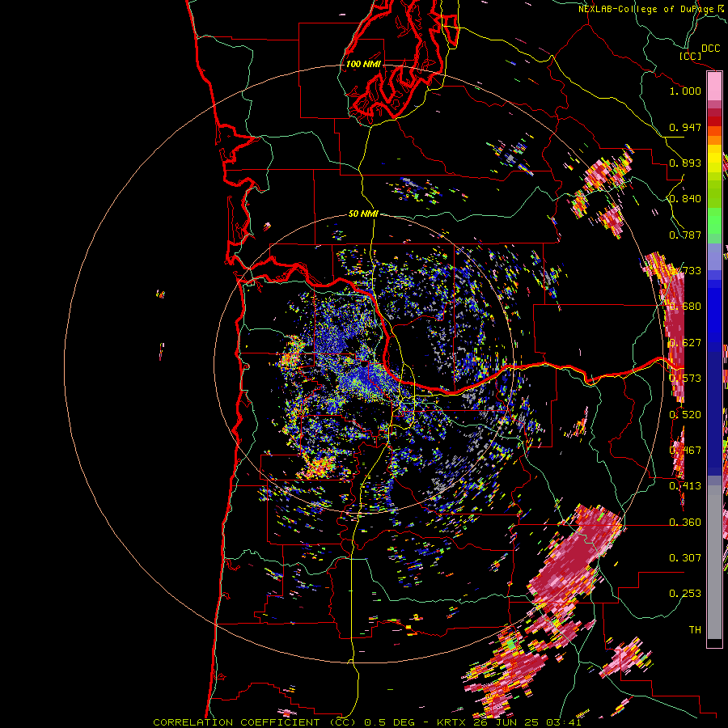Click the yellow segment of the color bar
The height and width of the screenshot is (728, 728).
714,159
